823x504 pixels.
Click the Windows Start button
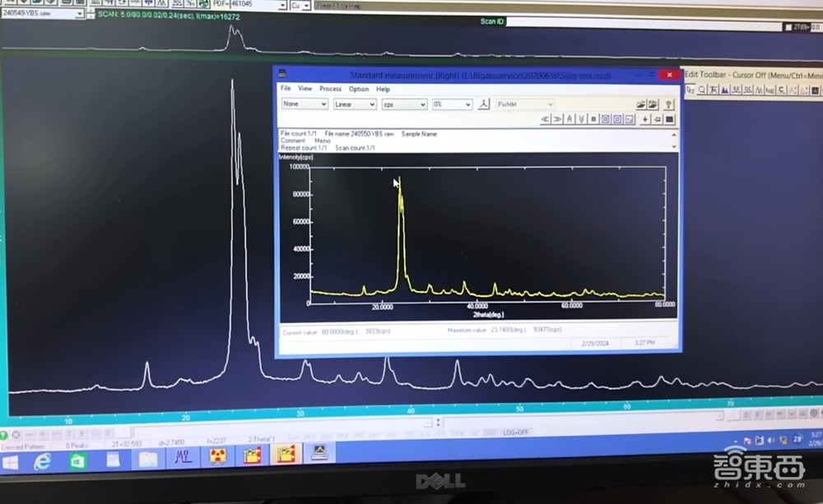[11, 462]
